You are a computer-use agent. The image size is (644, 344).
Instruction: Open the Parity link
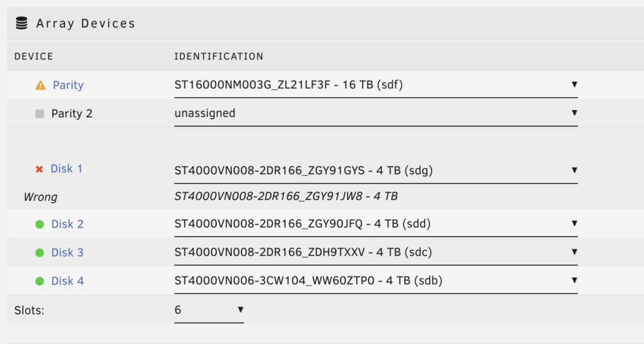[68, 85]
